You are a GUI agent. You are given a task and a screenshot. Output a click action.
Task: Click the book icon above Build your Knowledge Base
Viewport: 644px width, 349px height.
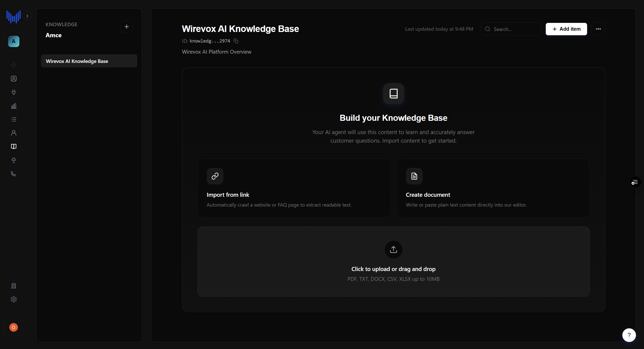click(394, 94)
